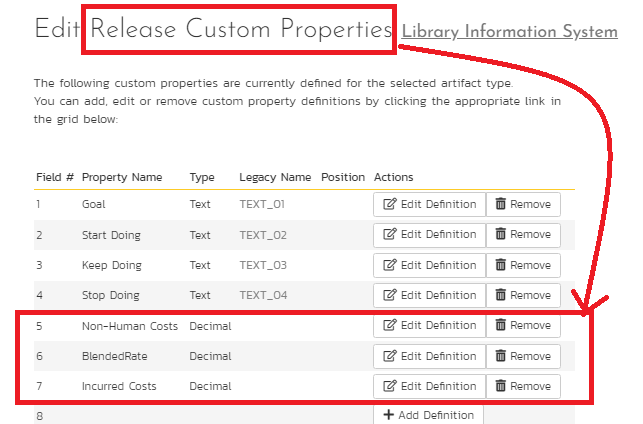
Task: Click the trash icon for Start Doing
Action: pos(499,234)
